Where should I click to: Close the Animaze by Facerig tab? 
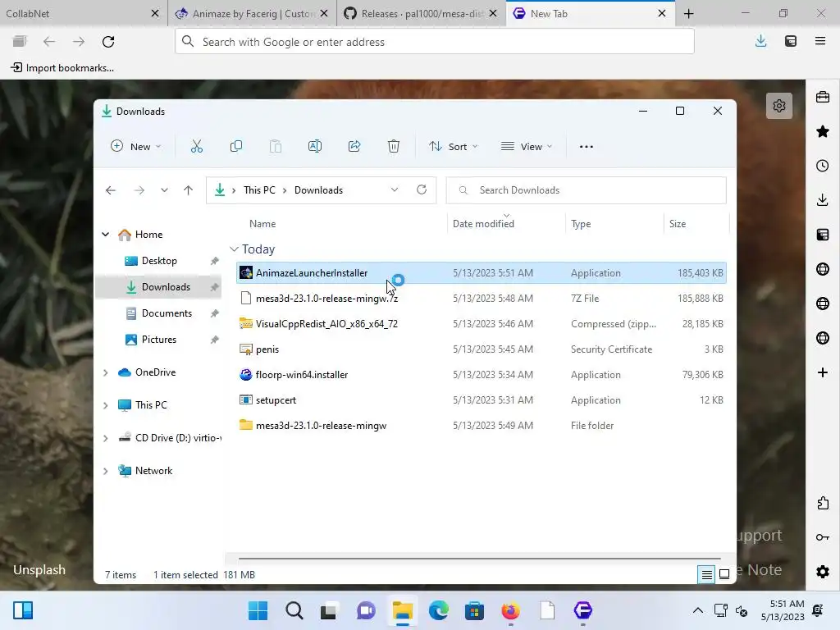324,13
